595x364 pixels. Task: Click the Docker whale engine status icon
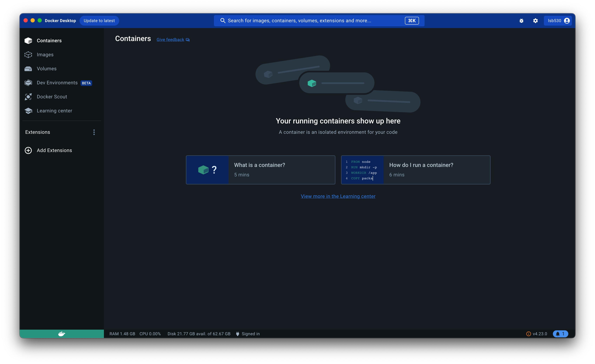62,334
